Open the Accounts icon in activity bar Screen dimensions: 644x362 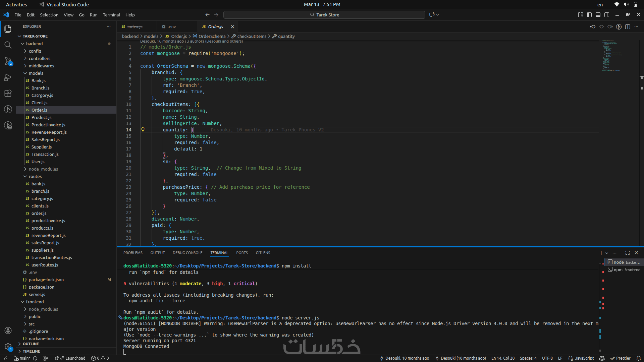[x=8, y=330]
